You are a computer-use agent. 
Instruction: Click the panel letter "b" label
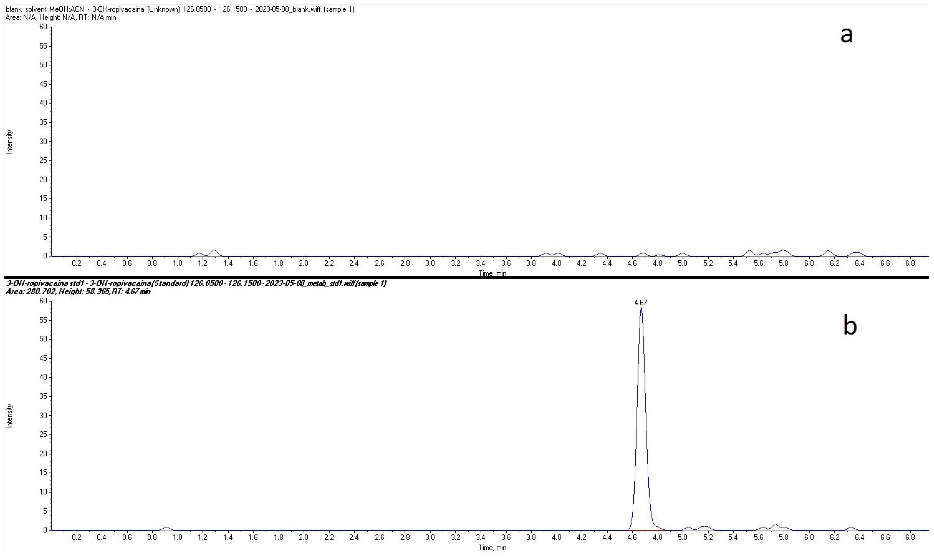850,326
